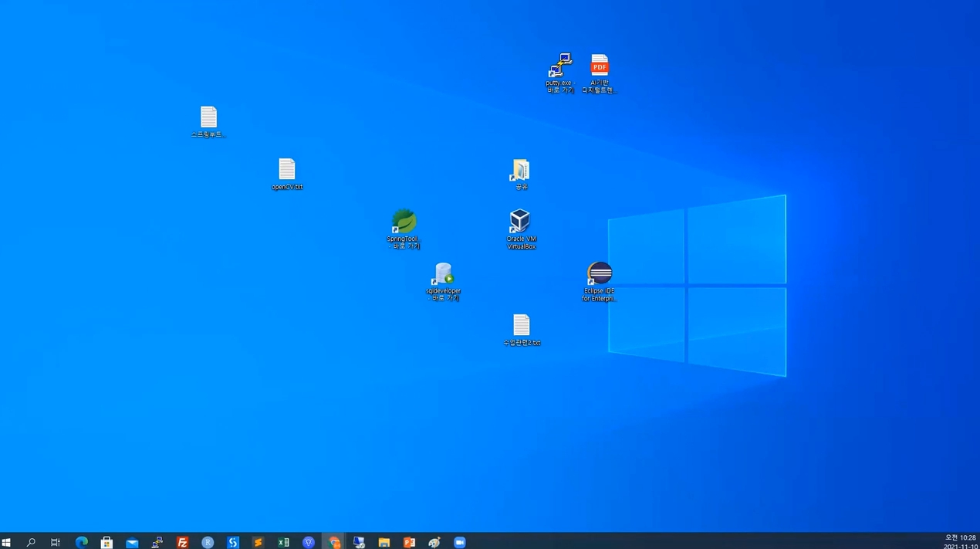The width and height of the screenshot is (980, 549).
Task: Open Zoom from the taskbar
Action: coord(460,542)
